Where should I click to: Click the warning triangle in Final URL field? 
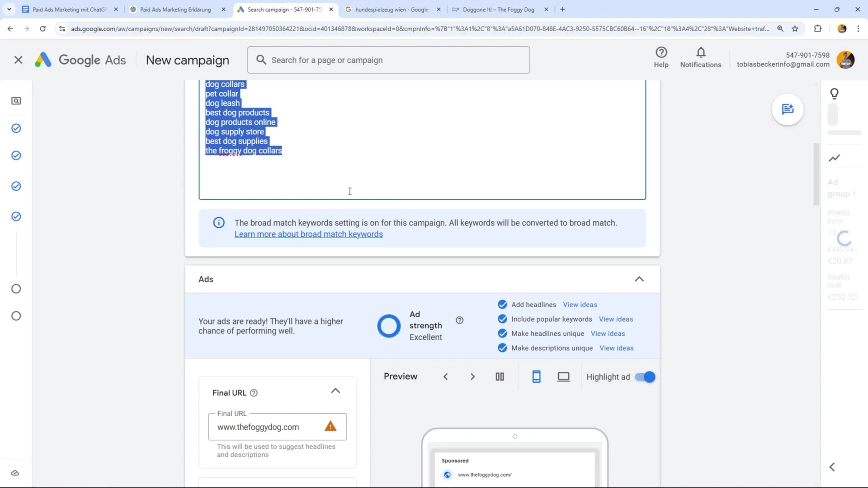point(330,426)
